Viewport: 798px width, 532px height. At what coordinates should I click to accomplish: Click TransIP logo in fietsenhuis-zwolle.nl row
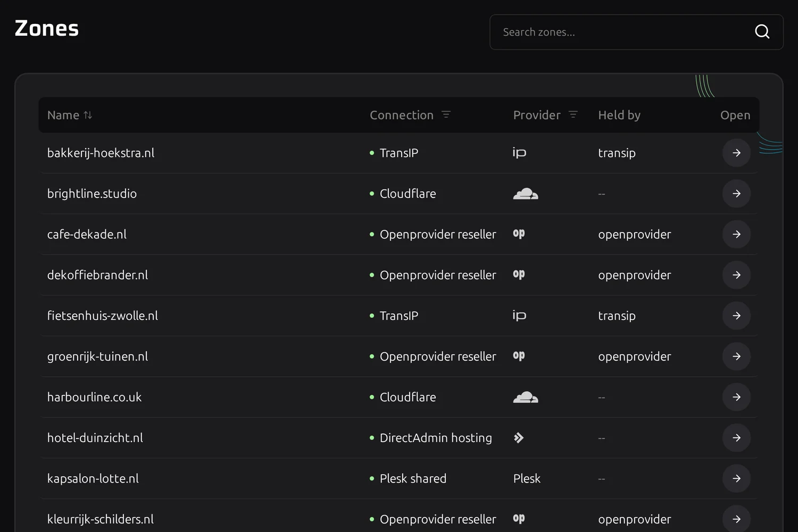pyautogui.click(x=519, y=316)
